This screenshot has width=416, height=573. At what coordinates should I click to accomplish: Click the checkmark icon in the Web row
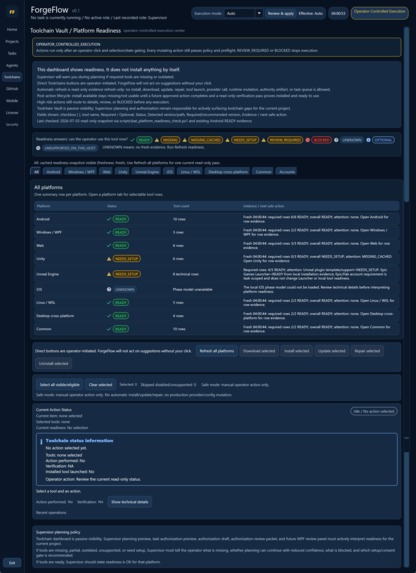point(109,246)
